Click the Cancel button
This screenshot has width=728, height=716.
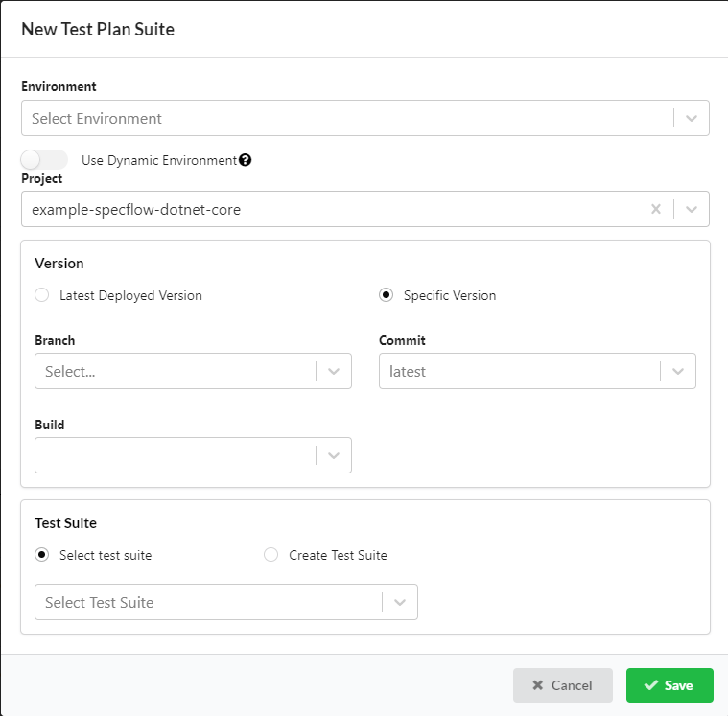pyautogui.click(x=562, y=685)
